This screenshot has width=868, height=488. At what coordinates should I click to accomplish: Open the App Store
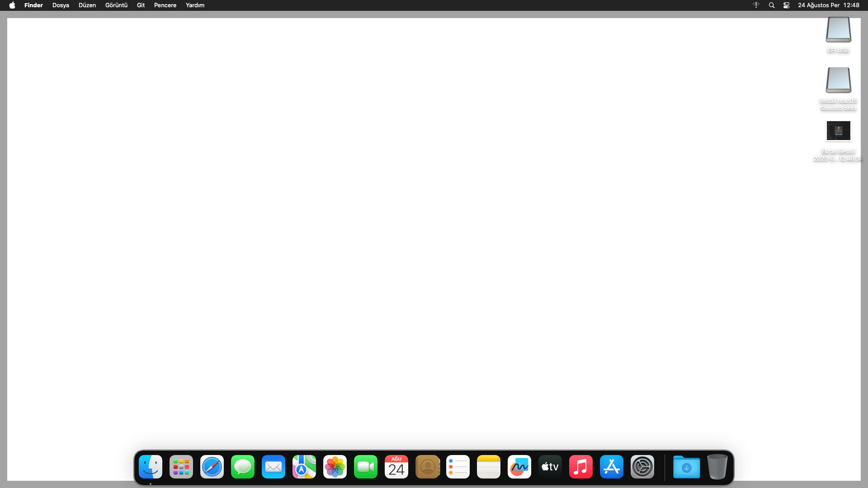[611, 466]
